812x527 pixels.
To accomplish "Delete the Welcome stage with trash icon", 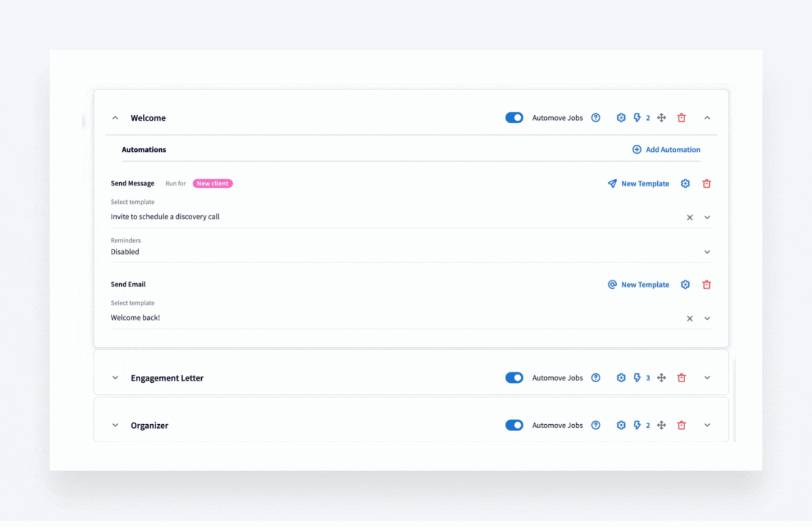I will point(681,118).
